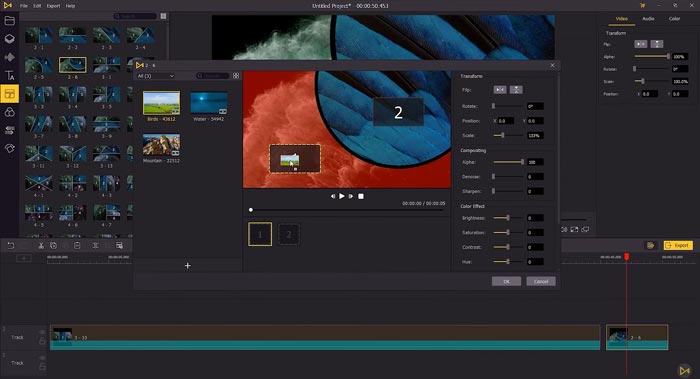Image resolution: width=700 pixels, height=379 pixels.
Task: Flip horizontally in the right Video panel
Action: [641, 44]
